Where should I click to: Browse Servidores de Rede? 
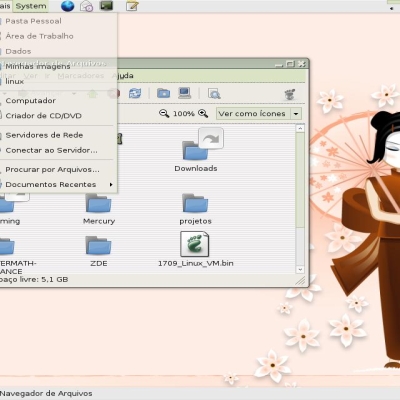[x=44, y=135]
